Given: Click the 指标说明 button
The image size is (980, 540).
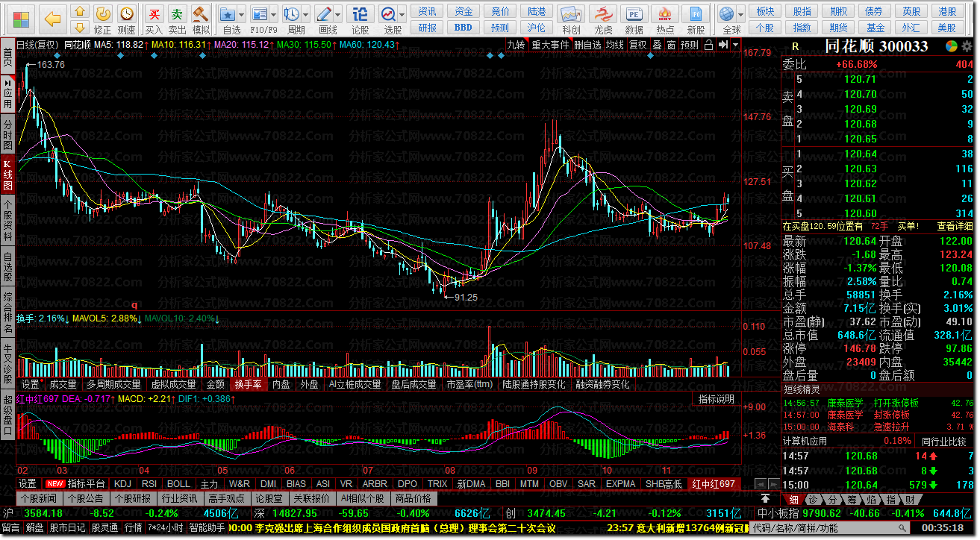Looking at the screenshot, I should coord(716,399).
